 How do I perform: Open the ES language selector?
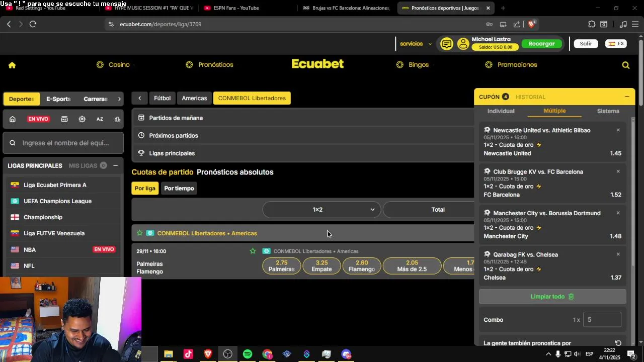pyautogui.click(x=616, y=44)
